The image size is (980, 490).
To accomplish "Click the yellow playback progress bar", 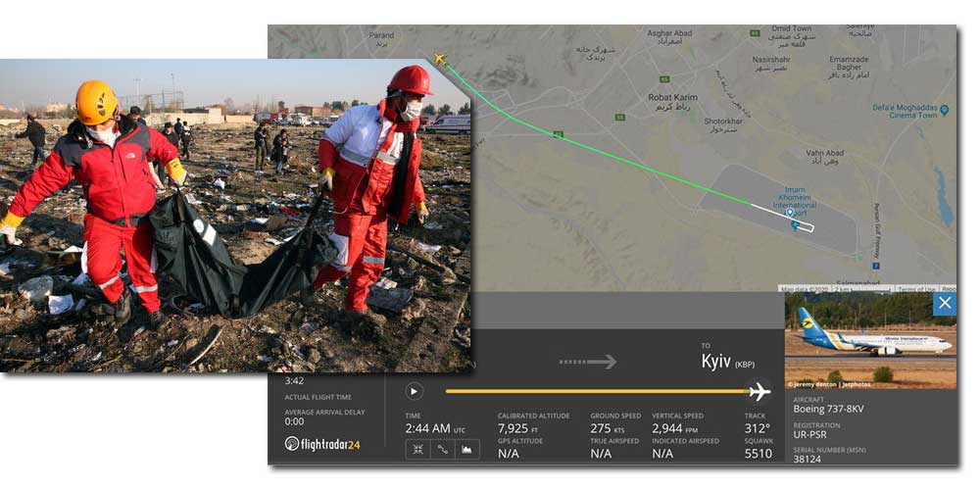I will [x=588, y=392].
